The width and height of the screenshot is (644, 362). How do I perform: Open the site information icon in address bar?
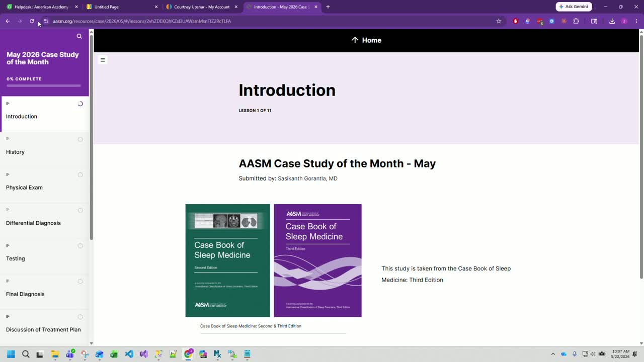coord(46,21)
